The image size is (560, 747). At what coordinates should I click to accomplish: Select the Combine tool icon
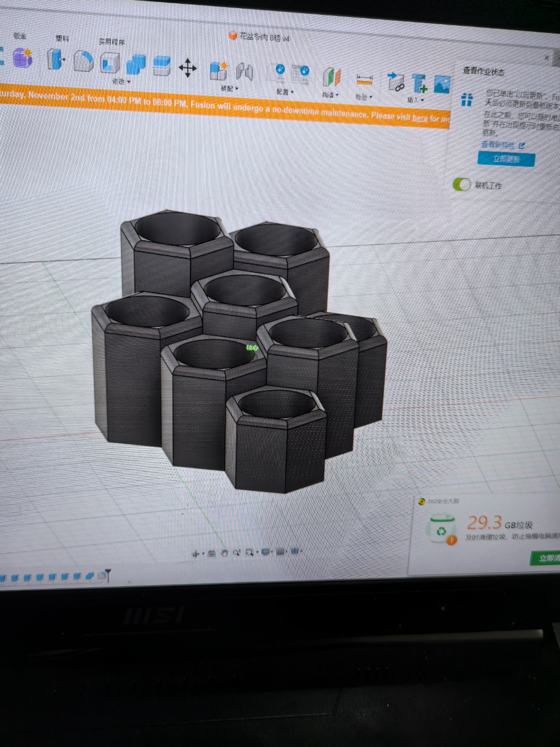coord(136,64)
